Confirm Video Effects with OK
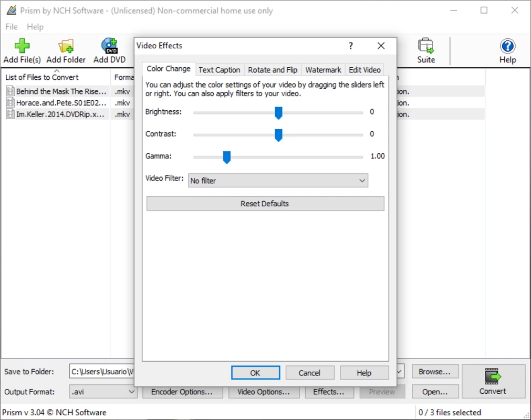 tap(255, 373)
